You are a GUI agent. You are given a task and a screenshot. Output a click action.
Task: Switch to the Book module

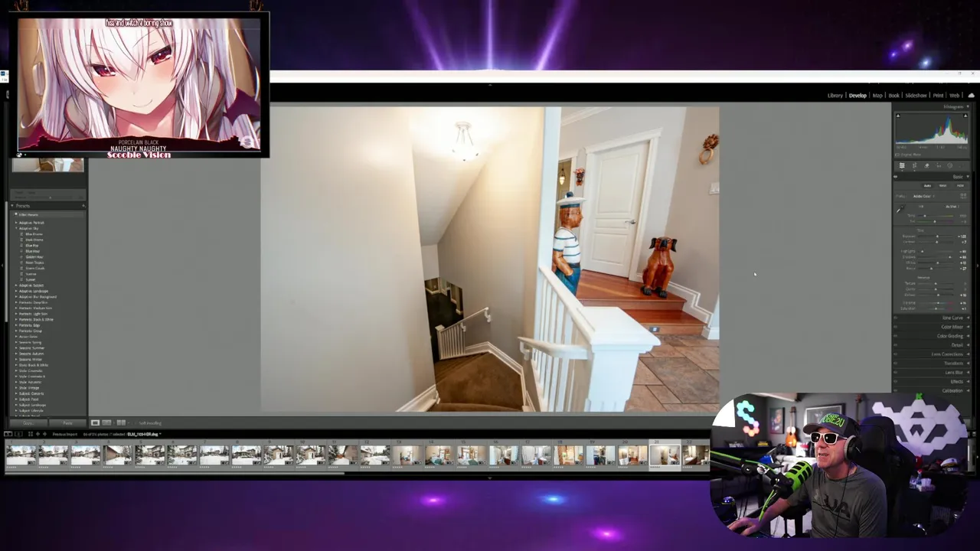tap(893, 96)
